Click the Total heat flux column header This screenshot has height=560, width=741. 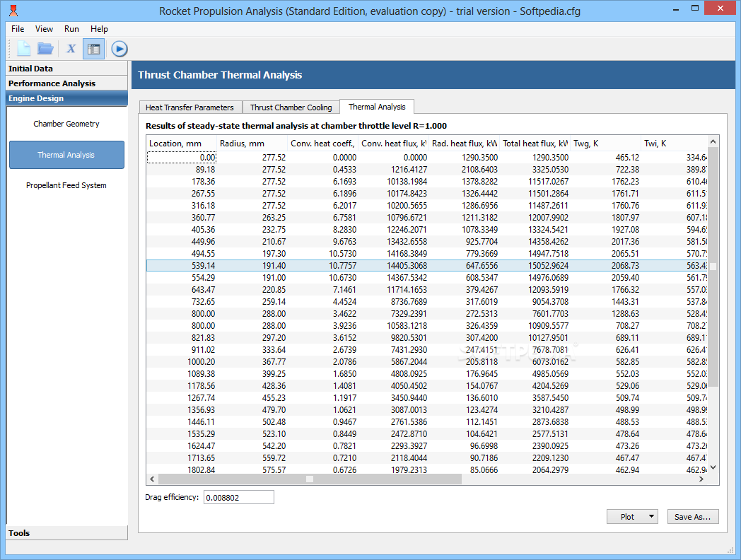click(535, 144)
